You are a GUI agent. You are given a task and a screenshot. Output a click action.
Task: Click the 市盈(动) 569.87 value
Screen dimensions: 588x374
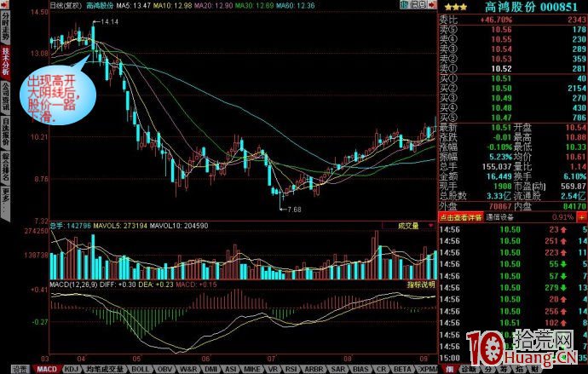(x=573, y=187)
